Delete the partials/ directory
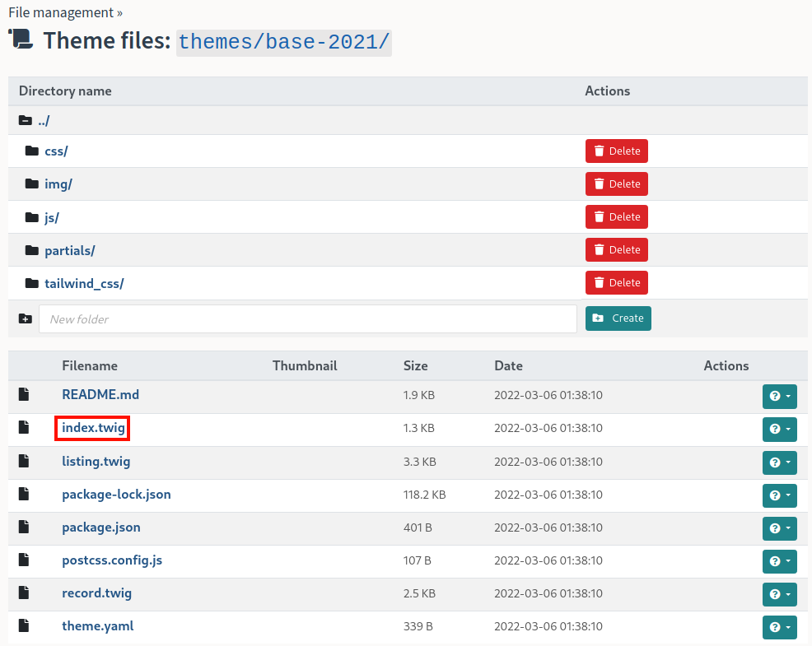This screenshot has width=812, height=646. click(616, 250)
